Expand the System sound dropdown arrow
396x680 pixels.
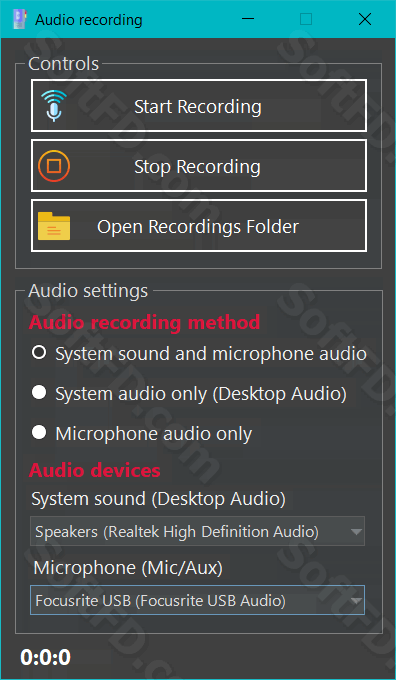(x=356, y=532)
